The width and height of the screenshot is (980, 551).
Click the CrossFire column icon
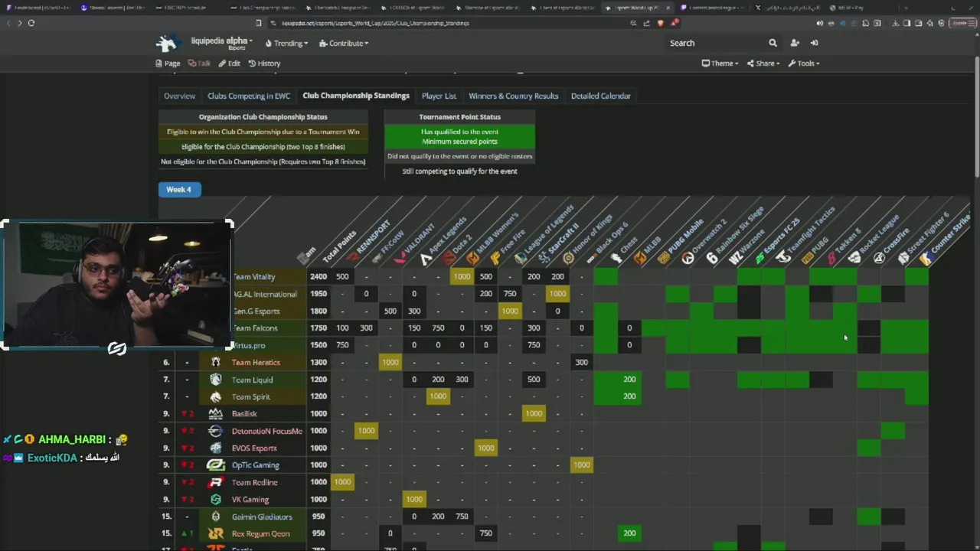tap(879, 259)
